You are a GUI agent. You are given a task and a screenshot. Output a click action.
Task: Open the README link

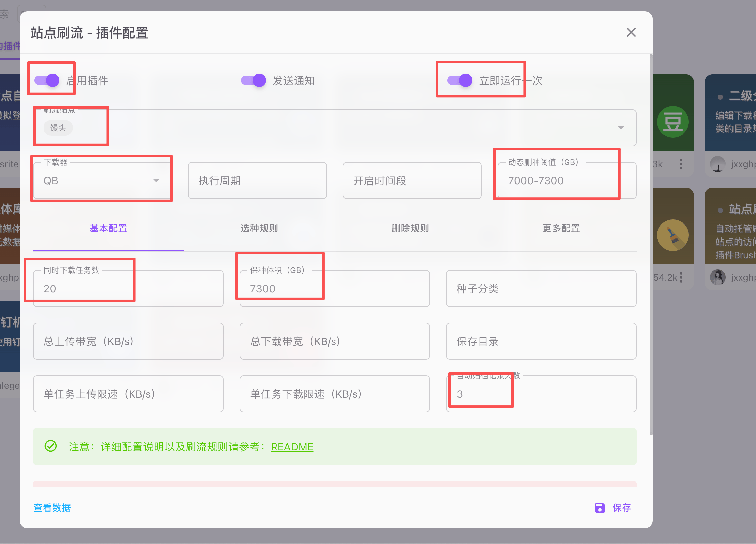click(292, 447)
